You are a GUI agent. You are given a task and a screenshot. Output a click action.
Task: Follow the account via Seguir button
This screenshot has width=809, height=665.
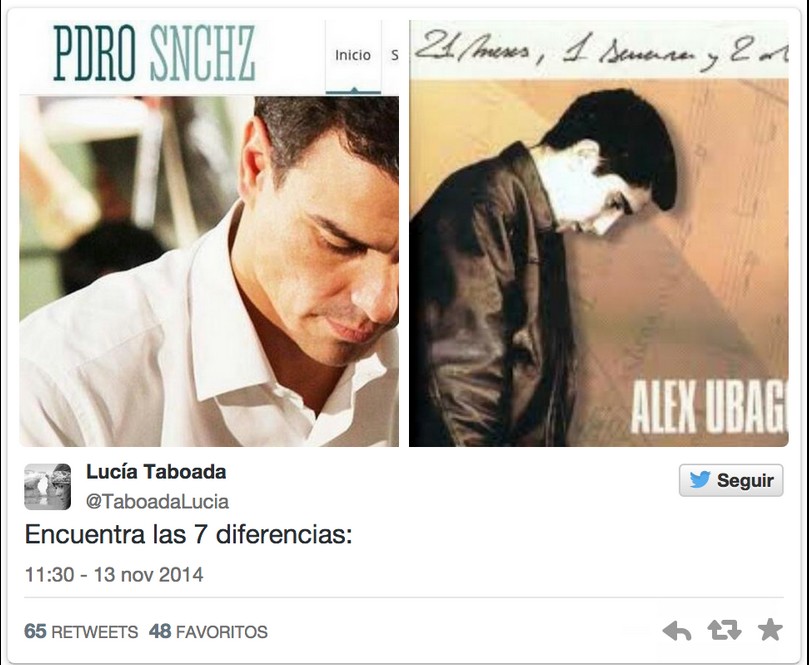[x=731, y=480]
